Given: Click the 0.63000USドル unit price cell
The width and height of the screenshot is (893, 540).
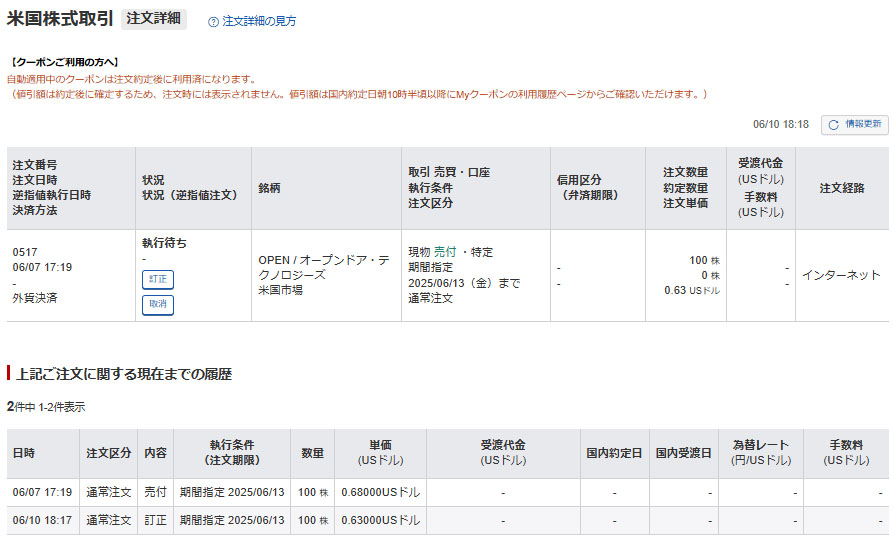Looking at the screenshot, I should pyautogui.click(x=380, y=521).
